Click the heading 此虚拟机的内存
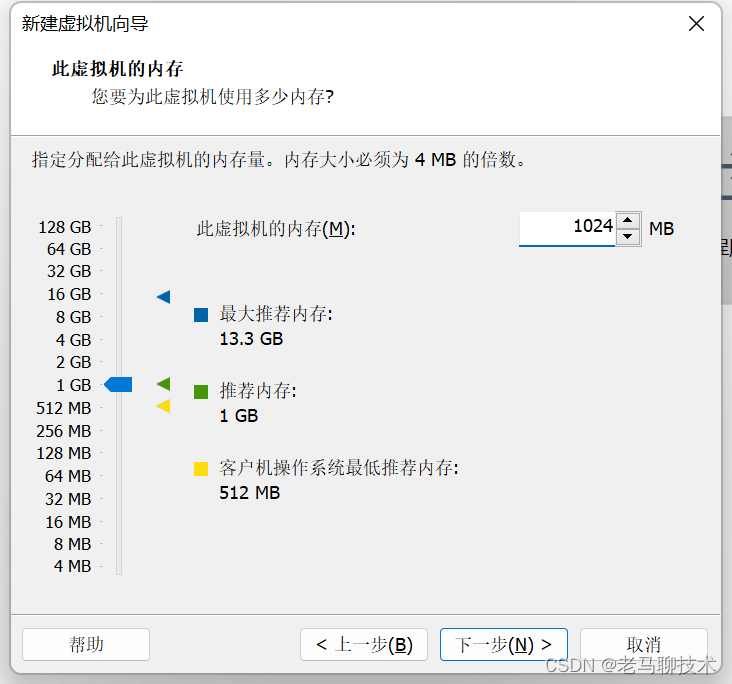732x684 pixels. tap(117, 69)
